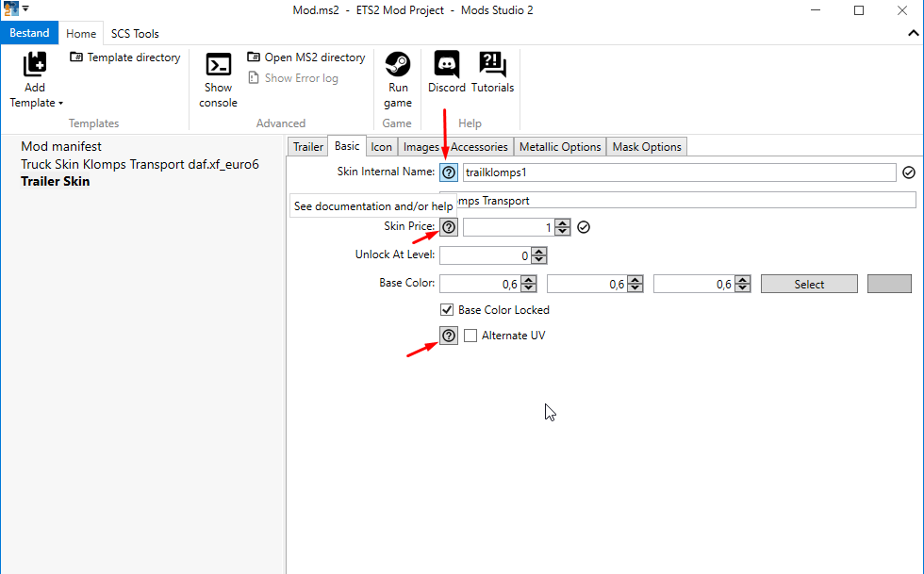The image size is (924, 574).
Task: Enable the Alternate UV checkbox
Action: [x=470, y=335]
